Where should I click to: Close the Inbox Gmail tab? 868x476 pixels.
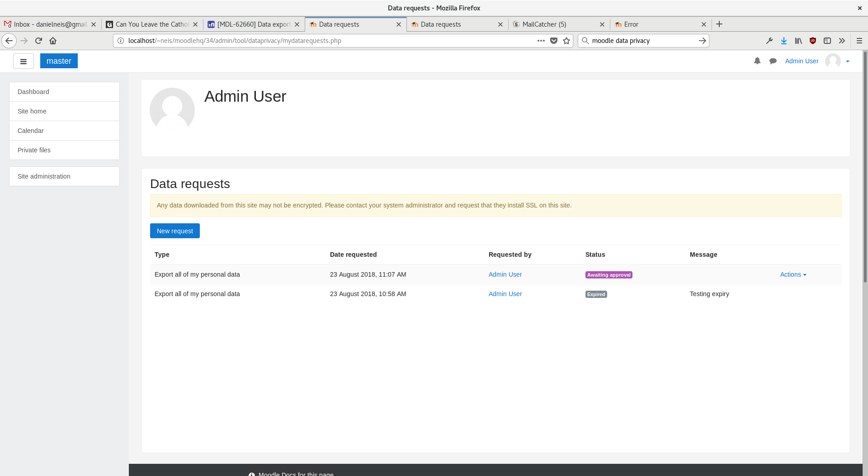click(x=94, y=24)
